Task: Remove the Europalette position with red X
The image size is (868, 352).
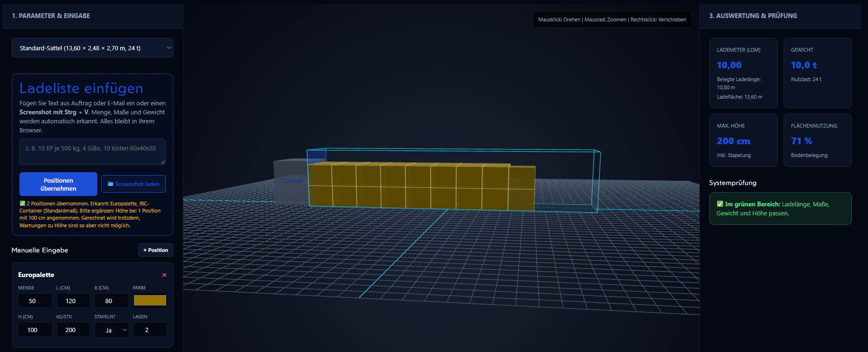Action: 164,275
